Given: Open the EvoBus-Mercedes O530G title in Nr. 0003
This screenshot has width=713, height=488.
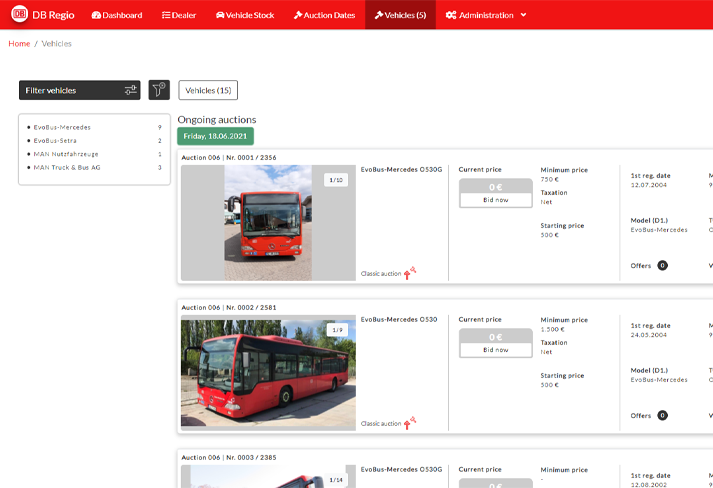Looking at the screenshot, I should [401, 469].
